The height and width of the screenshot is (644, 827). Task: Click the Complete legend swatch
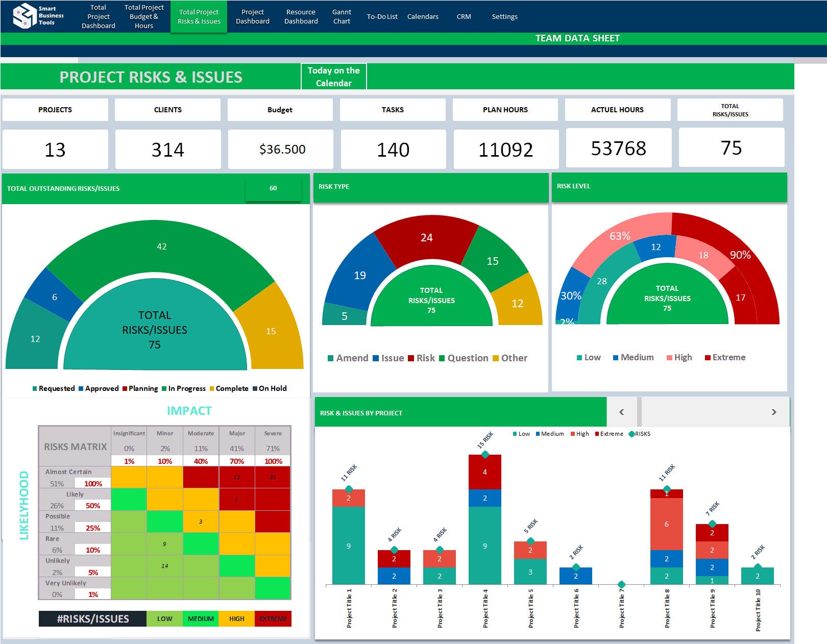(x=212, y=389)
